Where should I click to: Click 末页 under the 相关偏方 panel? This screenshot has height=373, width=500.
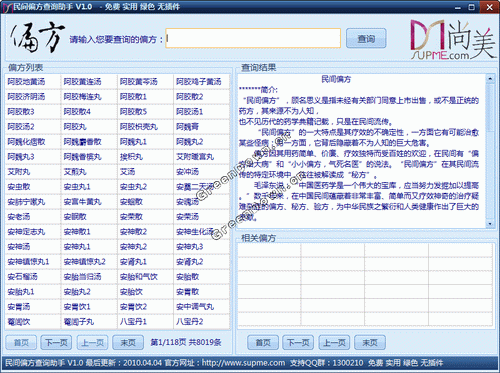370,342
